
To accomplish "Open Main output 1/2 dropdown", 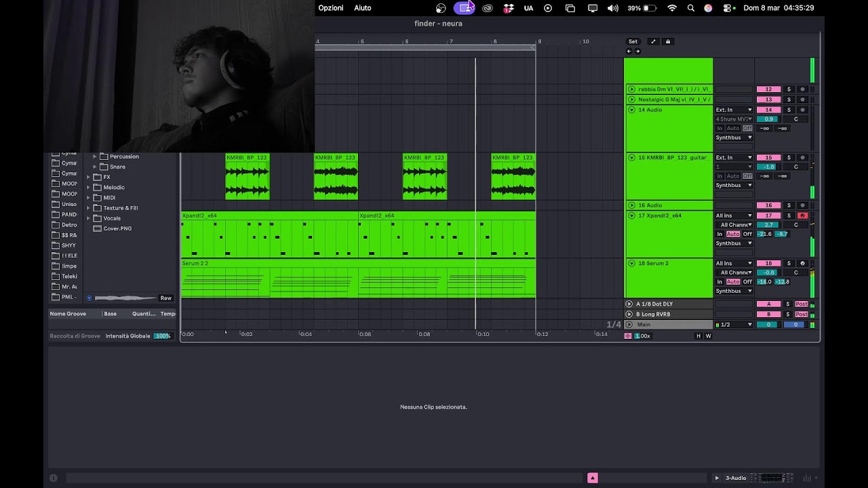I will point(734,325).
